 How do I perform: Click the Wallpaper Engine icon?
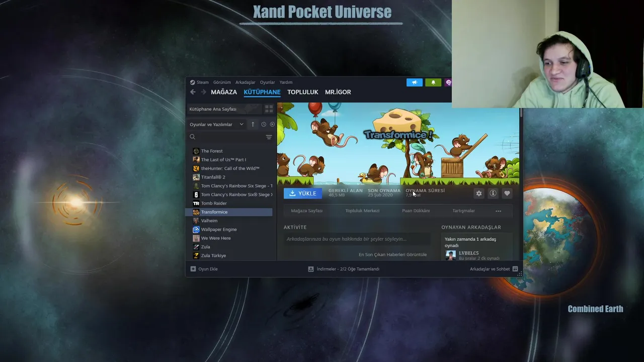tap(196, 229)
